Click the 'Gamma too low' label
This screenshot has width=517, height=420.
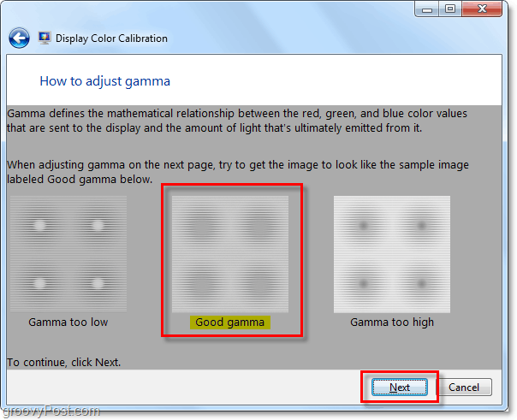pyautogui.click(x=68, y=322)
